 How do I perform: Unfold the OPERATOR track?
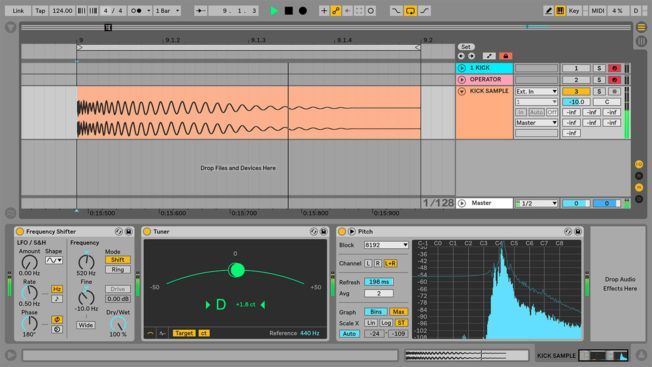tap(462, 79)
